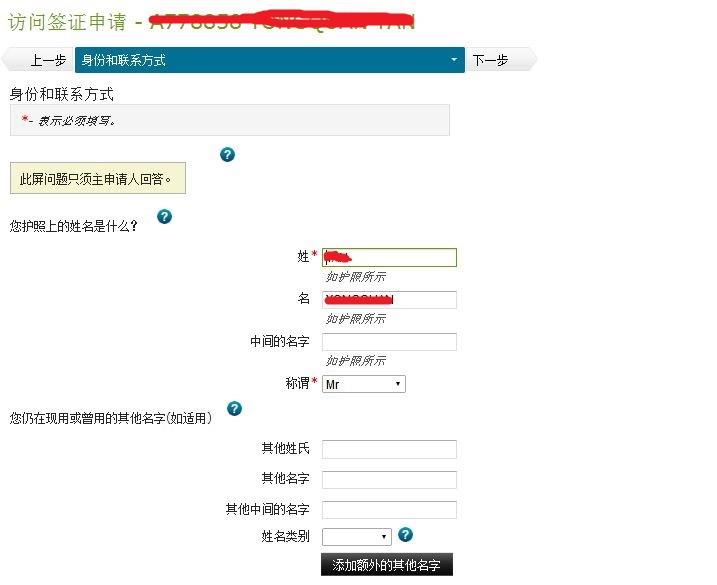
Task: Go back with the 上一步 button
Action: [42, 60]
